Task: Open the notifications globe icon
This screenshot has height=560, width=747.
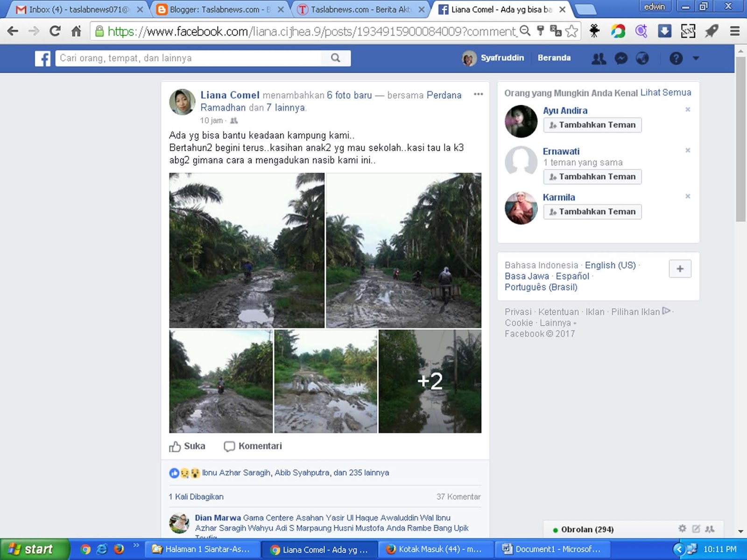Action: [643, 58]
